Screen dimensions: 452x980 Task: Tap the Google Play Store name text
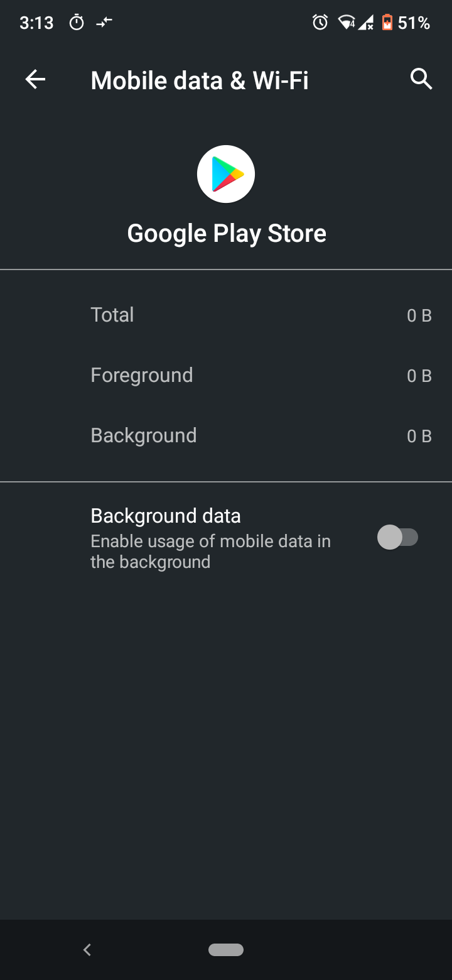click(227, 234)
